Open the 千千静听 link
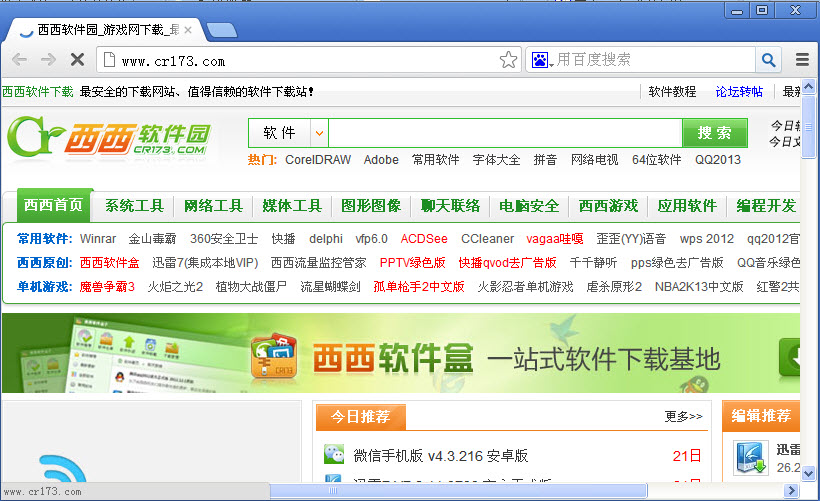This screenshot has height=501, width=820. click(x=593, y=263)
